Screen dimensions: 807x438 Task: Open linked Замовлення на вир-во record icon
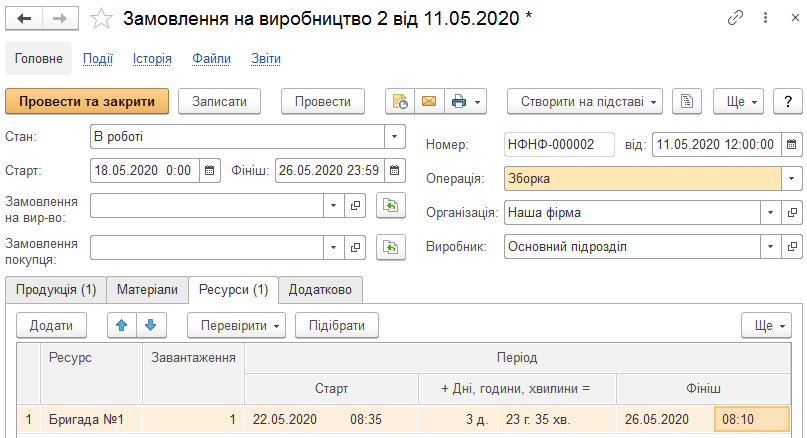click(355, 205)
